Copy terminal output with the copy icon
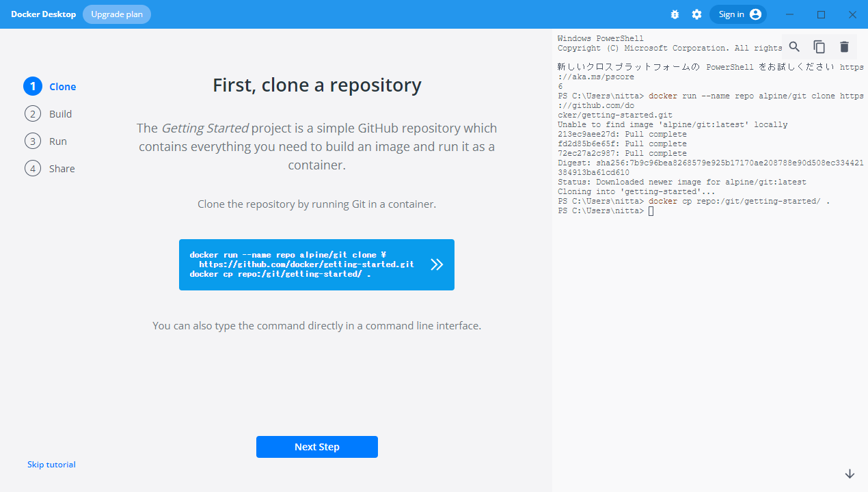This screenshot has width=868, height=492. pyautogui.click(x=819, y=46)
